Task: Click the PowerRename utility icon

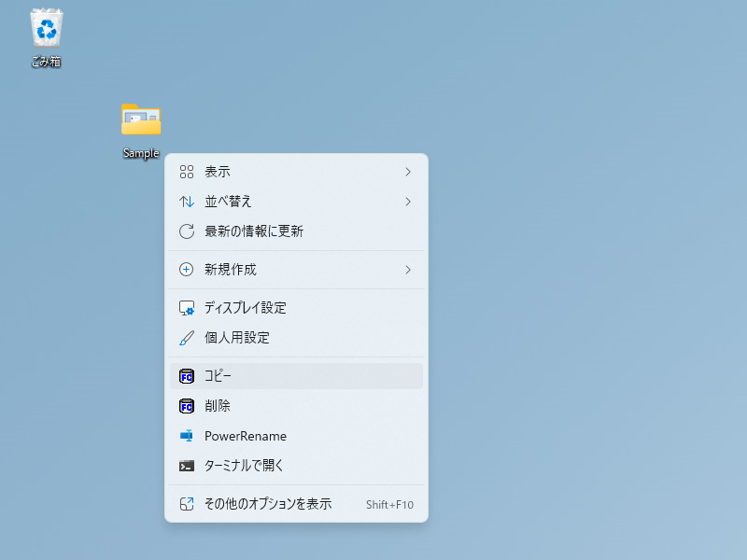Action: coord(187,436)
